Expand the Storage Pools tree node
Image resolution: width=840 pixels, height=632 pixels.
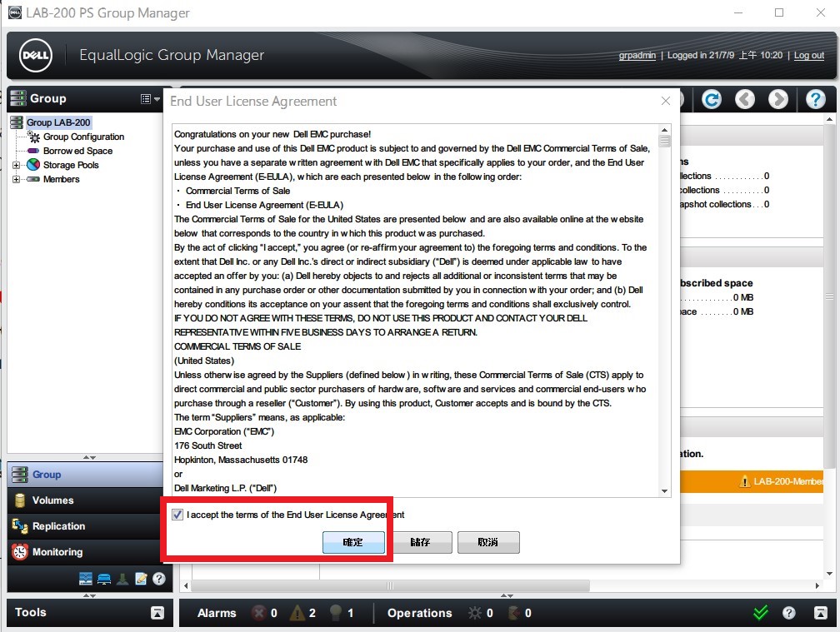(x=16, y=166)
